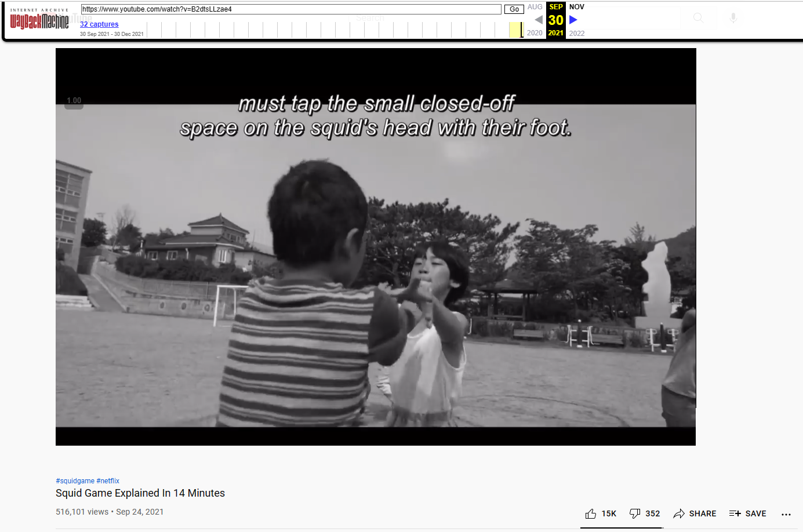This screenshot has width=803, height=532.
Task: Click the SAVE to playlist button
Action: pos(748,513)
